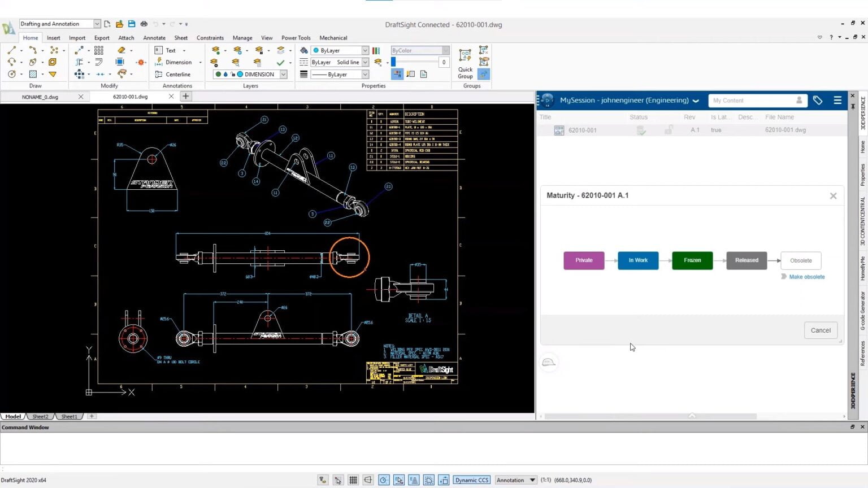Click Cancel in the Maturity panel
The width and height of the screenshot is (868, 488).
click(x=820, y=330)
